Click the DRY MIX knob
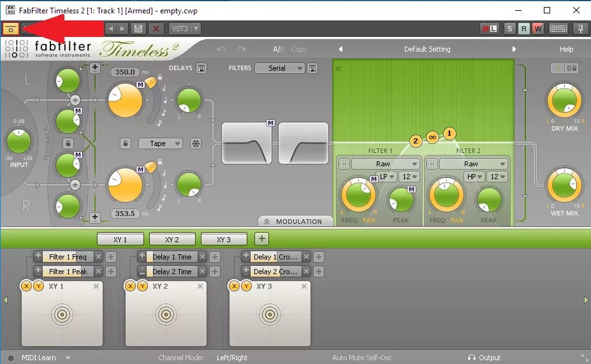 (x=564, y=101)
